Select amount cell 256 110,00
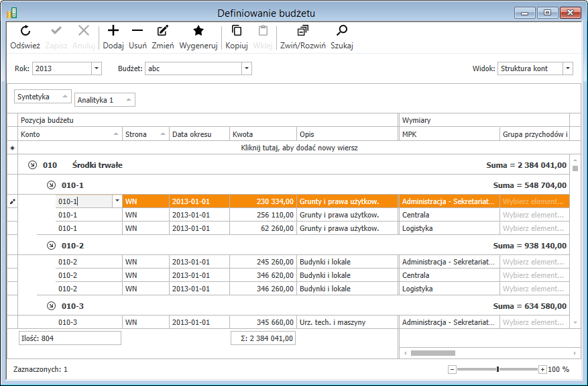 [x=263, y=215]
